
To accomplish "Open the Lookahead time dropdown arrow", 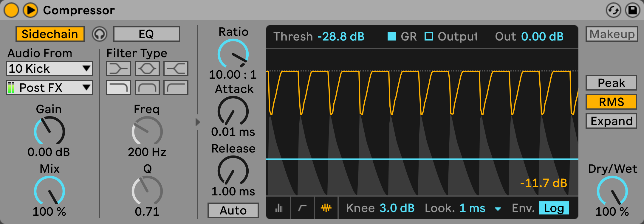I will [x=498, y=209].
